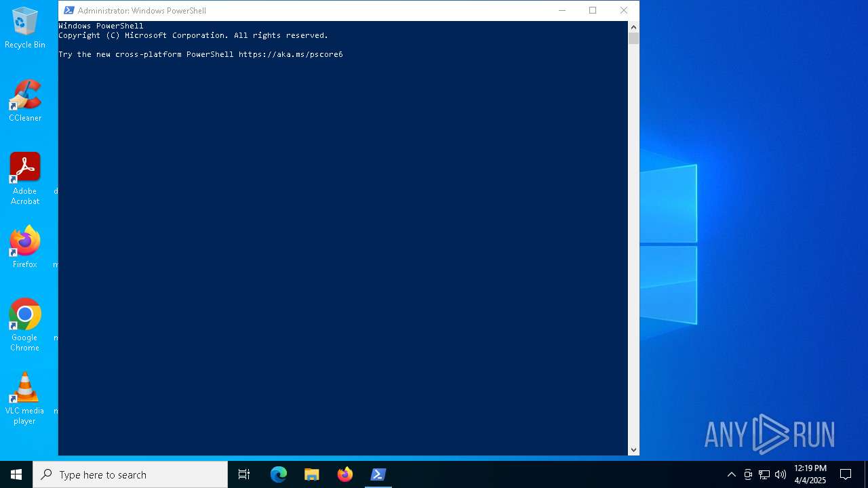Show hidden system tray icons
Image resolution: width=868 pixels, height=488 pixels.
point(731,474)
